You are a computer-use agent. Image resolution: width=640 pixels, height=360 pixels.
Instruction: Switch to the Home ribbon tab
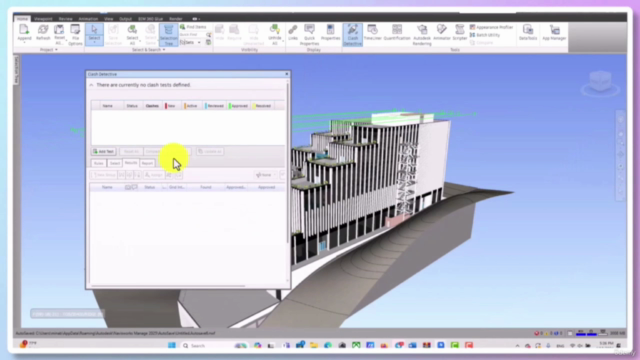[x=22, y=19]
